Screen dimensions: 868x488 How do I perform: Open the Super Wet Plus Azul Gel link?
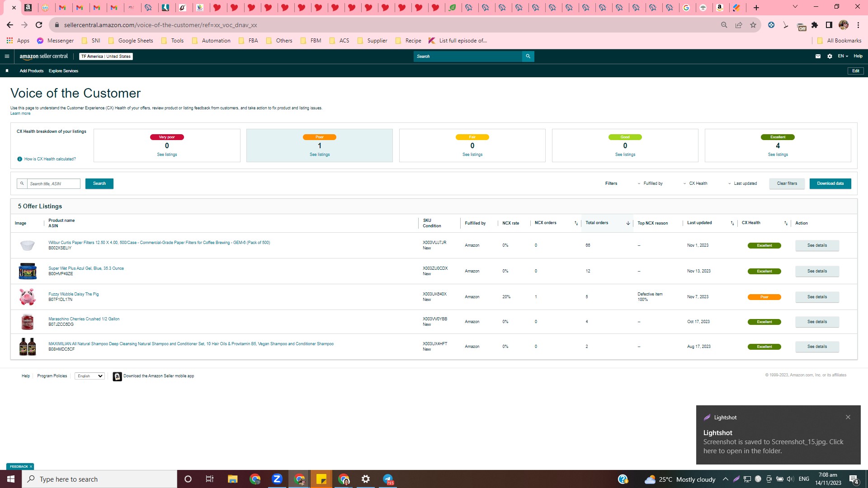point(86,268)
